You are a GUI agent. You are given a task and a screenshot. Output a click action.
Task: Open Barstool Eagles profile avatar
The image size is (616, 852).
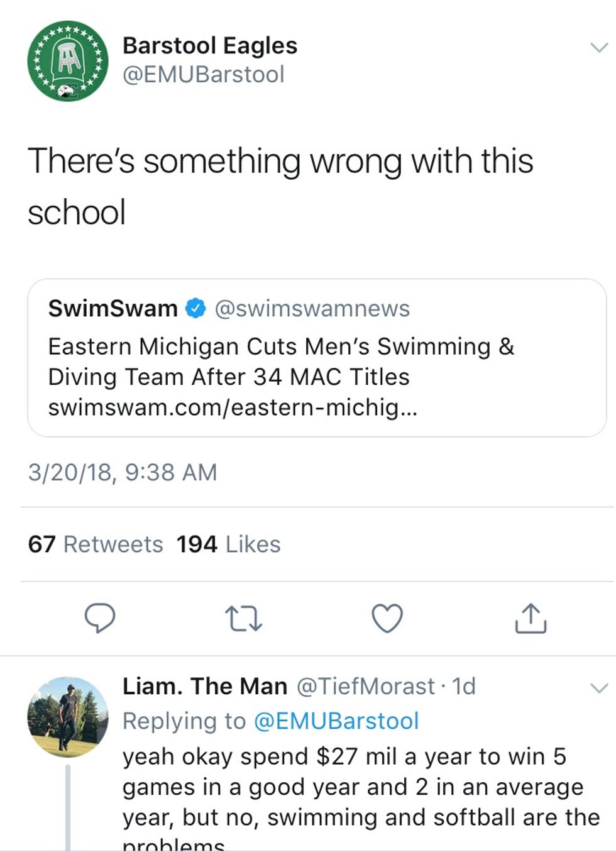pyautogui.click(x=68, y=61)
